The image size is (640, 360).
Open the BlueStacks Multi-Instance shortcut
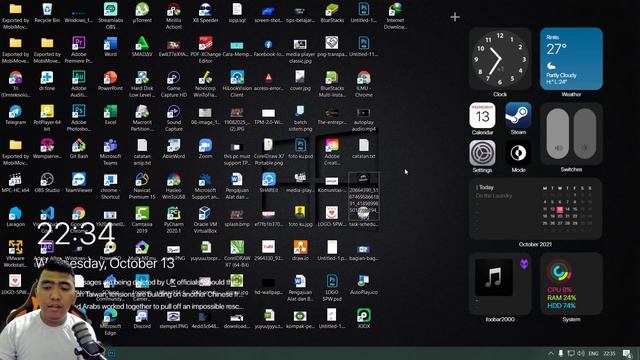coord(332,83)
